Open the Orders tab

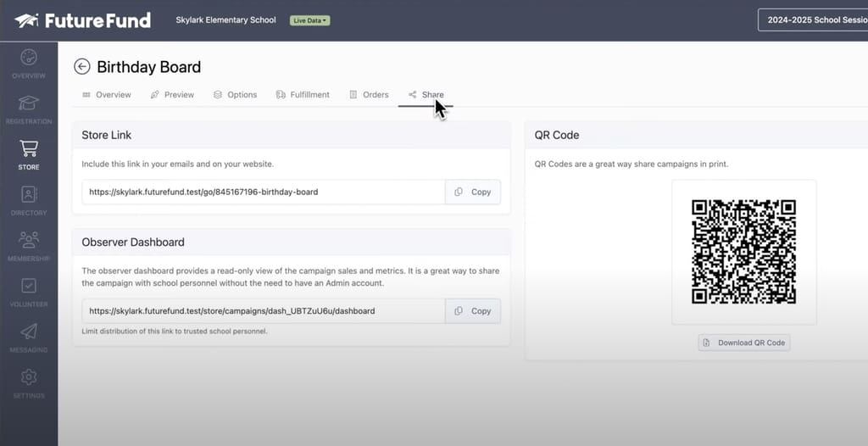[x=370, y=95]
